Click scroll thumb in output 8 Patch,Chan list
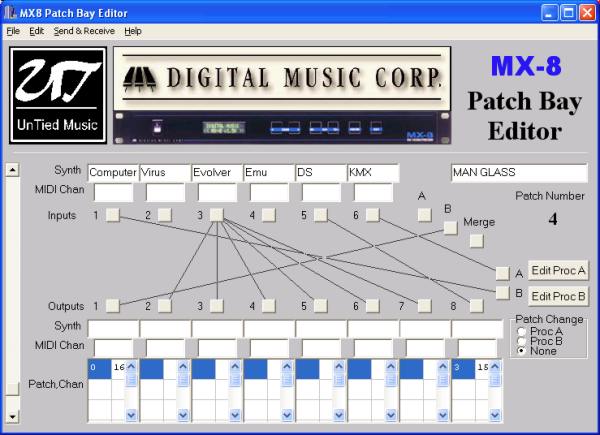The image size is (600, 435). (x=495, y=380)
